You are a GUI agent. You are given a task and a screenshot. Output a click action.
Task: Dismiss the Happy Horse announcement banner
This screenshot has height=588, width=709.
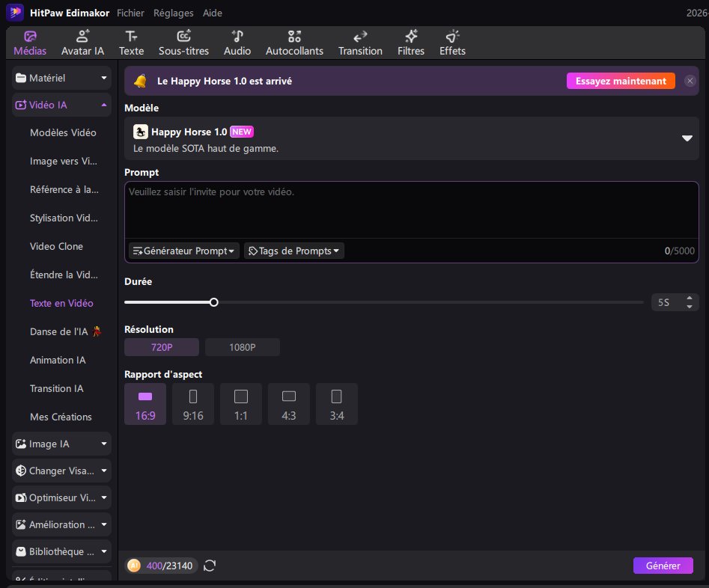[x=690, y=81]
